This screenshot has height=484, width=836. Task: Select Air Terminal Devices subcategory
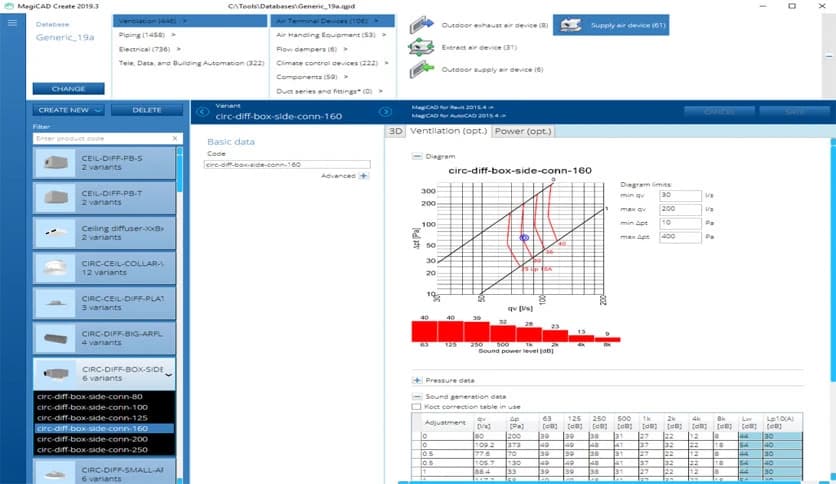(332, 21)
